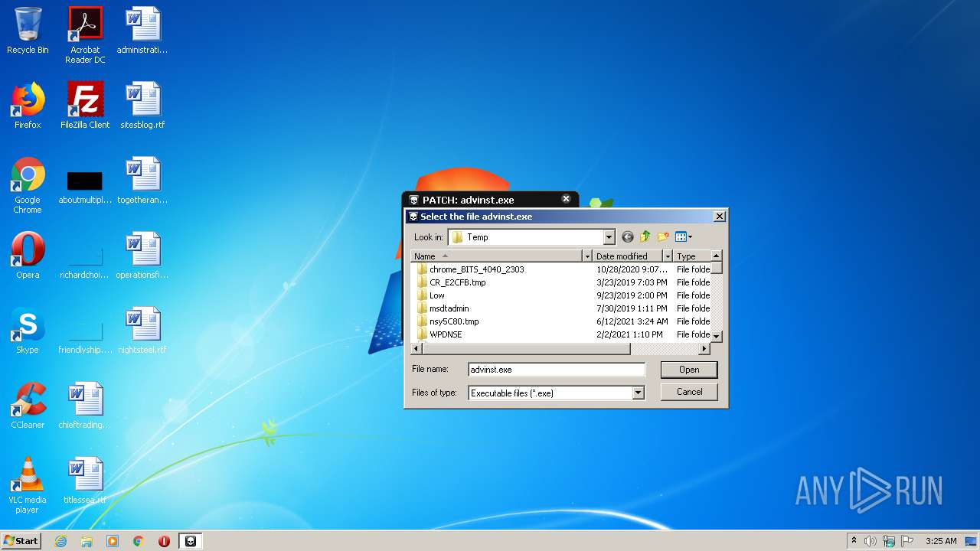Open FileZilla Client desktop shortcut
The height and width of the screenshot is (551, 980).
pyautogui.click(x=85, y=106)
